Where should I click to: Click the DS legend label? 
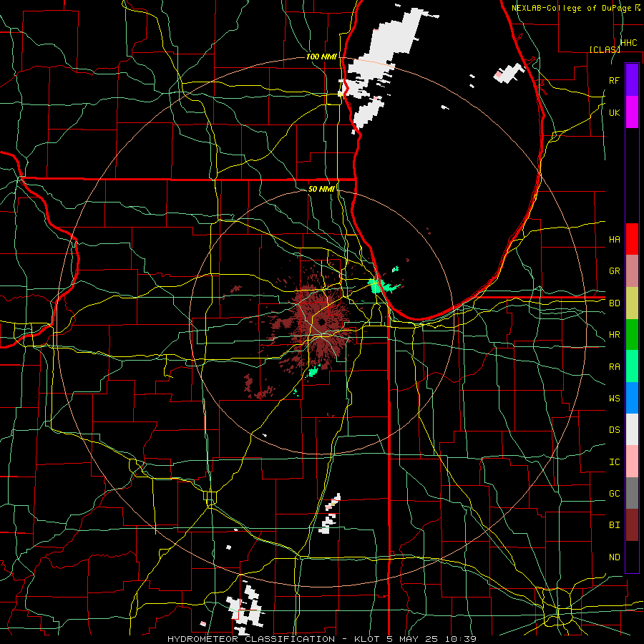tap(614, 430)
